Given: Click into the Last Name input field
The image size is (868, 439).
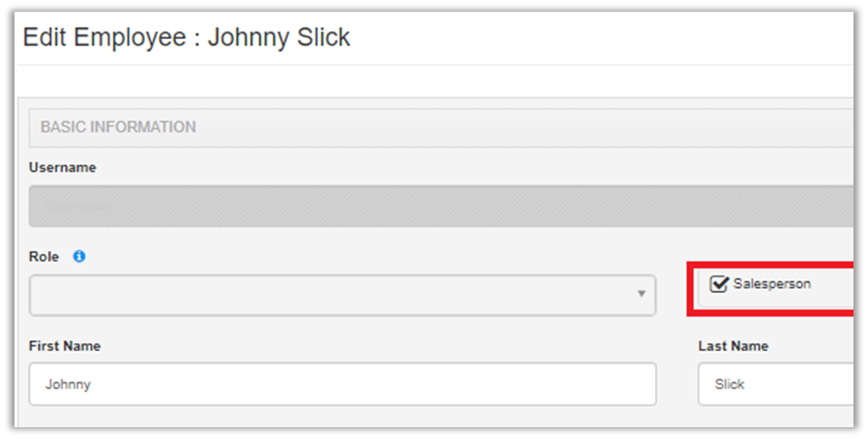Looking at the screenshot, I should [775, 385].
